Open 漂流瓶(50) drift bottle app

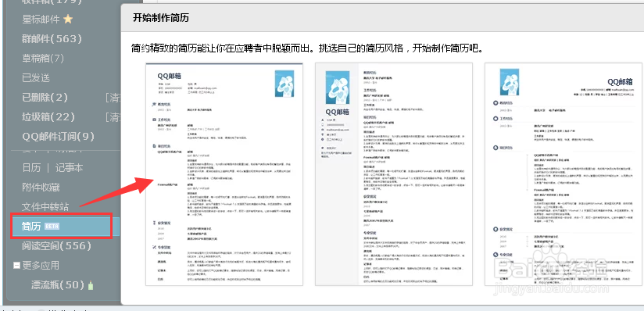coord(58,284)
